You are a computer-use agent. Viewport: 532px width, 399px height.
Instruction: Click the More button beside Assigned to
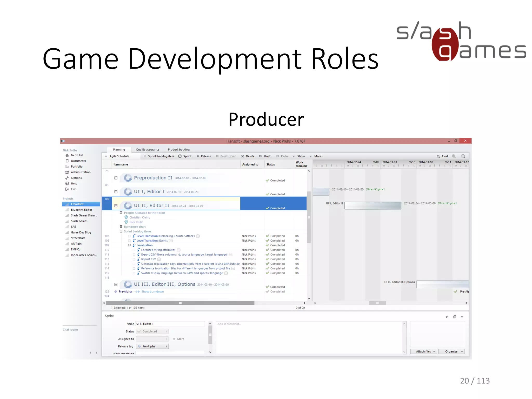178,339
